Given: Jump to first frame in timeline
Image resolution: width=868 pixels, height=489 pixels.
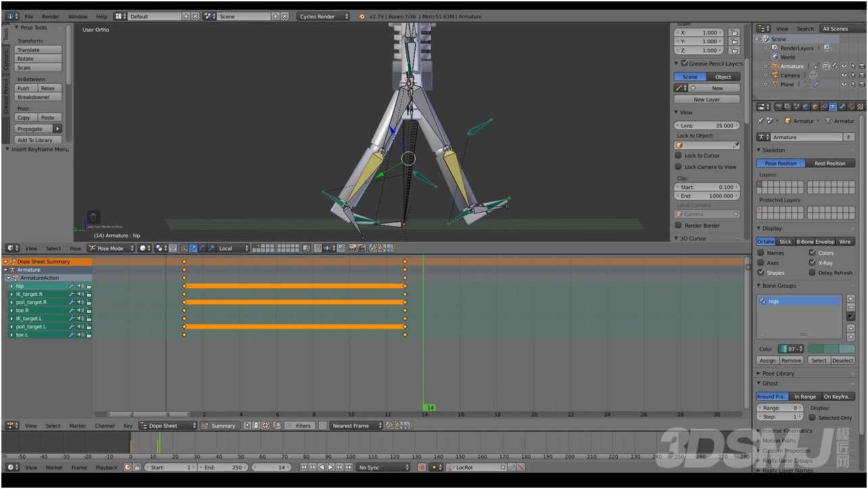Looking at the screenshot, I should (x=302, y=467).
